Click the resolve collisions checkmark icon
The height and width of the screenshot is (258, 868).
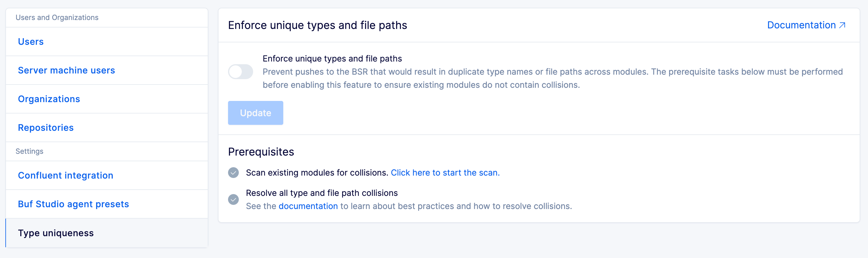coord(233,199)
